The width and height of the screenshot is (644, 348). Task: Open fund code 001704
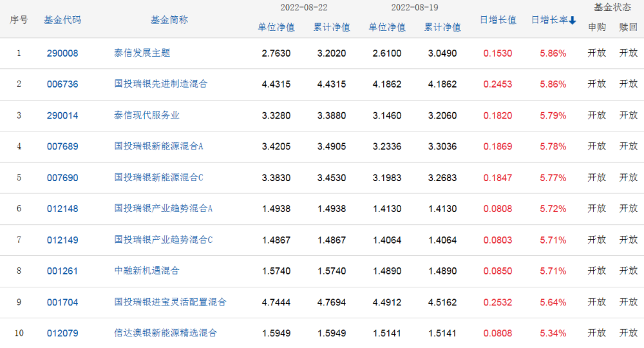(x=62, y=302)
